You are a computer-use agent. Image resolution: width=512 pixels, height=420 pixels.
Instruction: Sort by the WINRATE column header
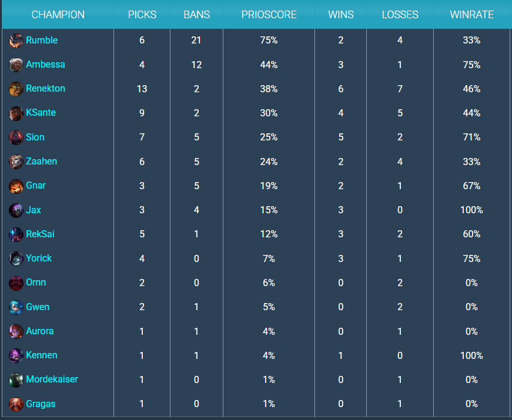coord(471,15)
